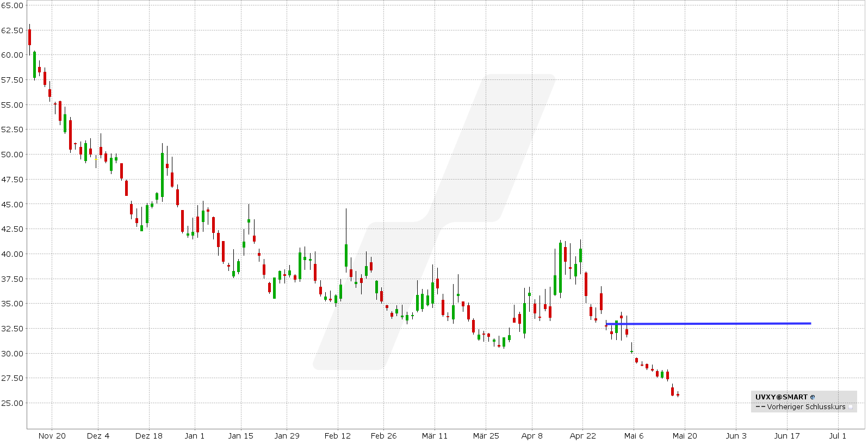Click the Vorheriger Schlusskurs legend label
Screen dimensions: 868x444
coord(806,407)
